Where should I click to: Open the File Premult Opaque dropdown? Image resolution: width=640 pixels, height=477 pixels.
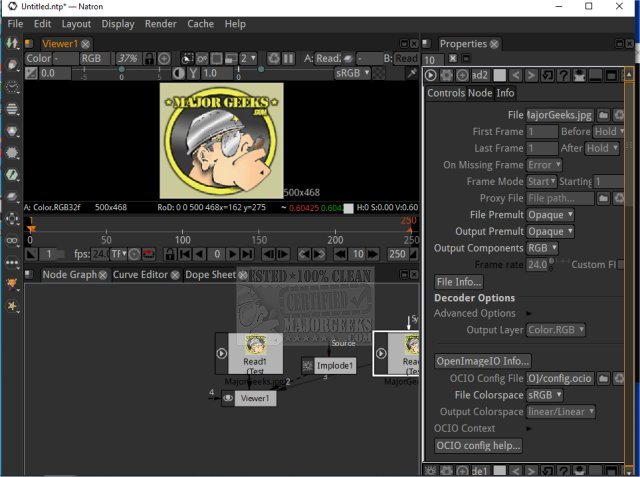551,215
